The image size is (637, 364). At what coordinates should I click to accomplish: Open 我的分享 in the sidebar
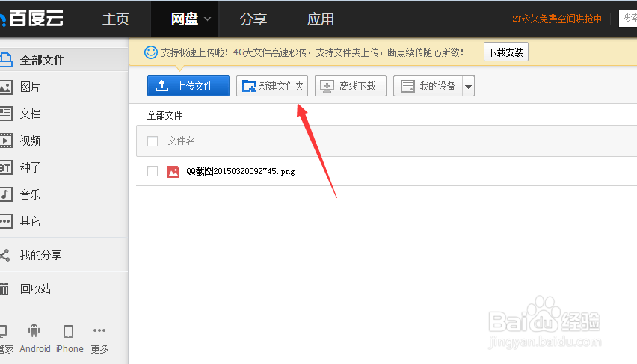(x=40, y=255)
